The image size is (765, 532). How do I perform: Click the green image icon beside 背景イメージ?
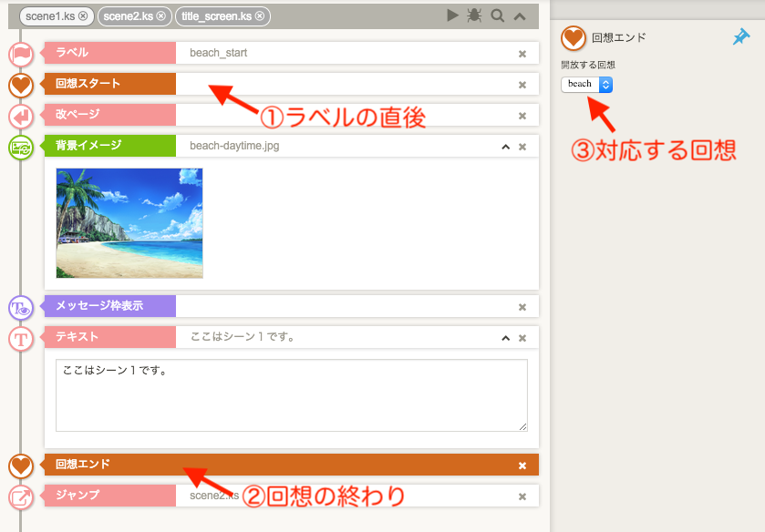point(21,147)
